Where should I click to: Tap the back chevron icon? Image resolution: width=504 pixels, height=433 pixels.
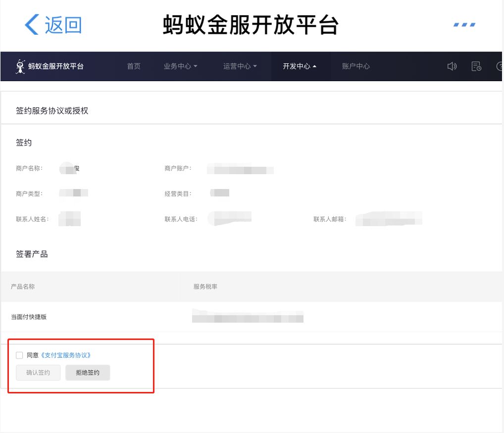point(32,24)
